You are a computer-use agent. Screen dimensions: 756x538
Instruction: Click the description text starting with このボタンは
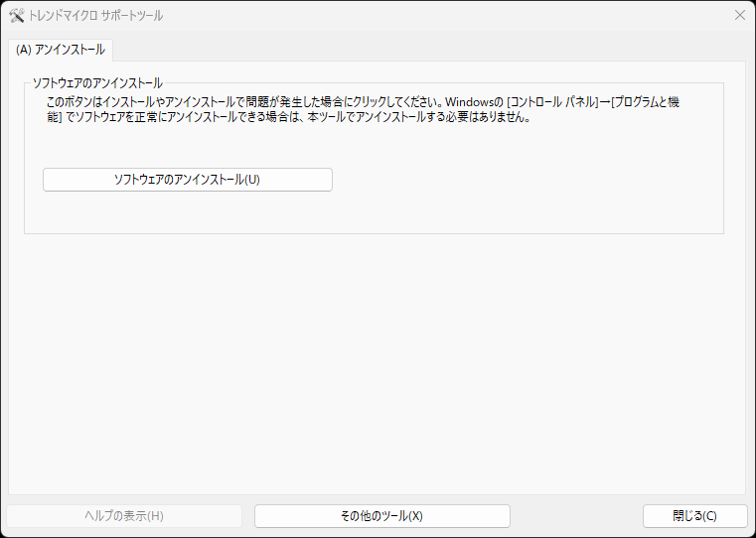363,109
